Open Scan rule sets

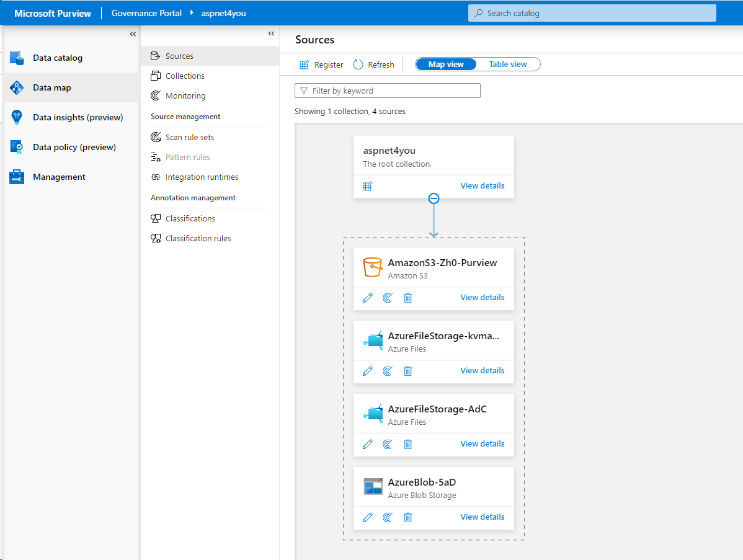[x=210, y=138]
